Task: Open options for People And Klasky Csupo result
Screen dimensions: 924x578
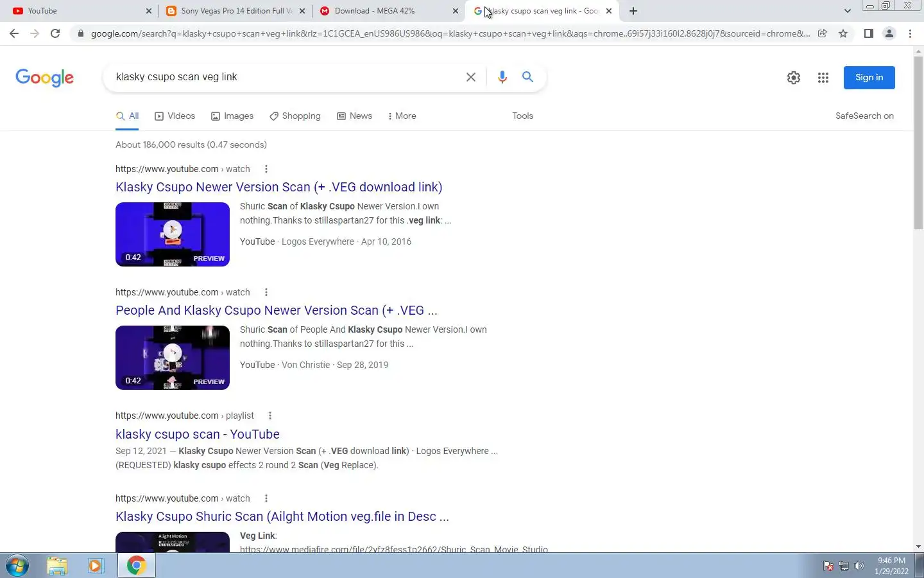Action: pyautogui.click(x=266, y=292)
